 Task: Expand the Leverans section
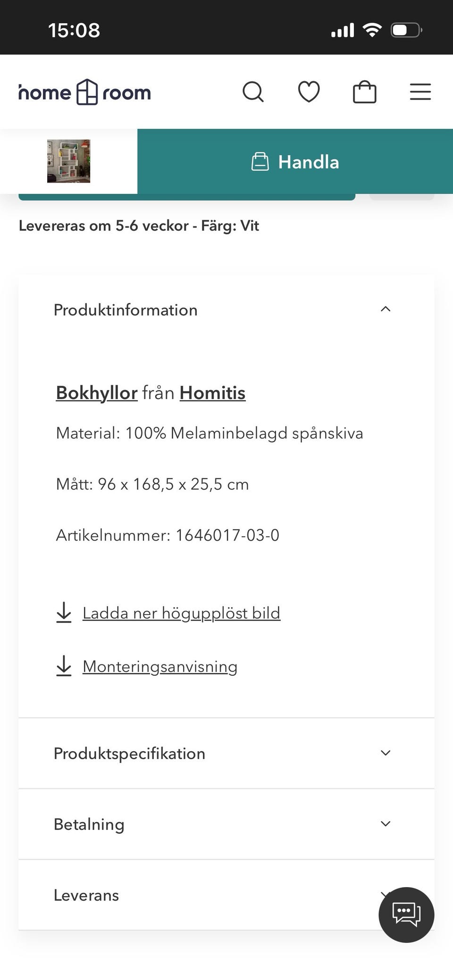(386, 895)
